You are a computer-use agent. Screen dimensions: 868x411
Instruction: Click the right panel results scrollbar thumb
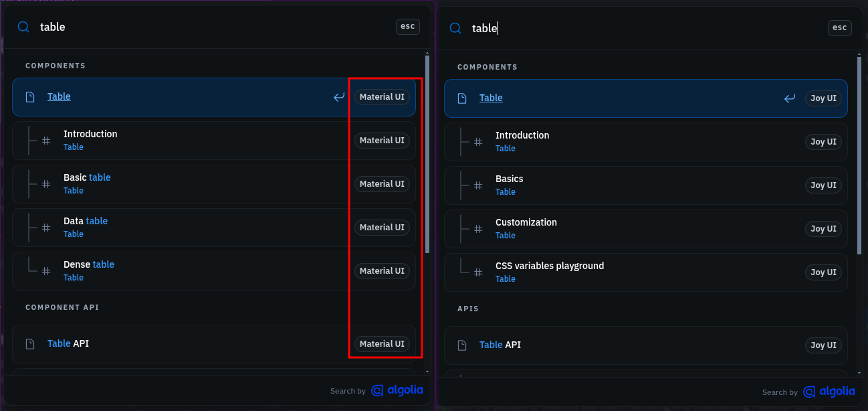coord(859,154)
